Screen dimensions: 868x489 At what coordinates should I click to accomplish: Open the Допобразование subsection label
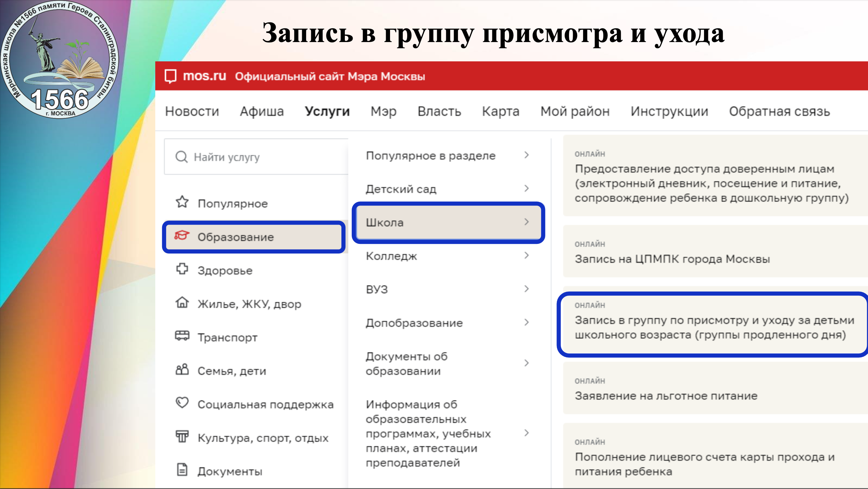click(x=414, y=323)
